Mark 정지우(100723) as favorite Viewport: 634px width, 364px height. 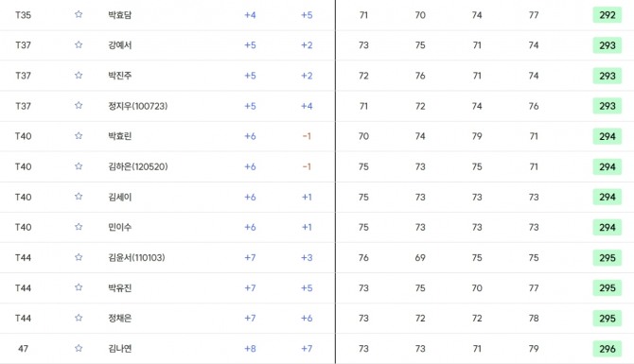point(79,106)
